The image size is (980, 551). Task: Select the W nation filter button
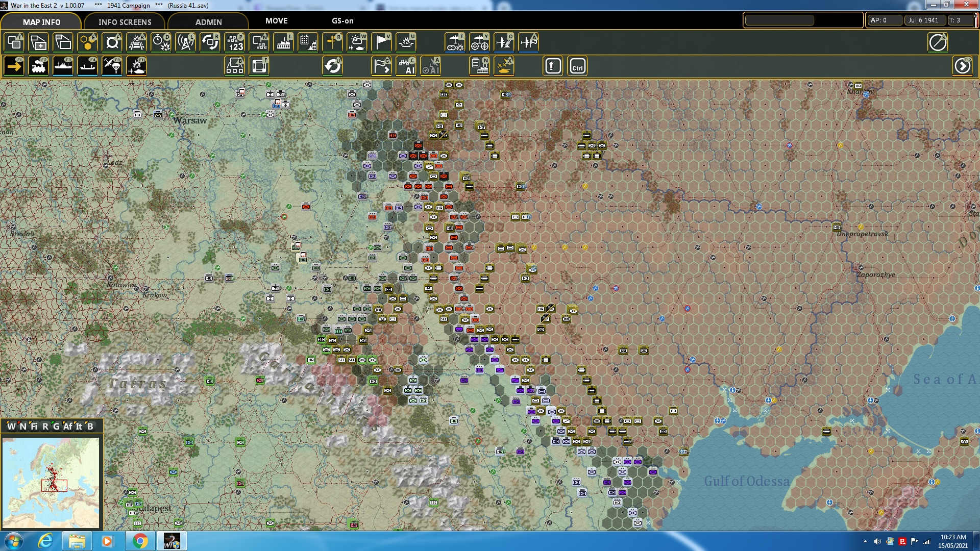(x=11, y=426)
